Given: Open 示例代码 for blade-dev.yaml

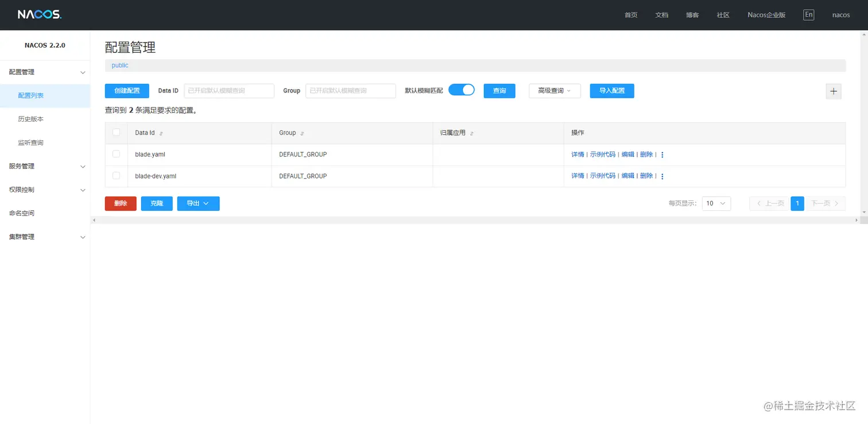Looking at the screenshot, I should [603, 176].
